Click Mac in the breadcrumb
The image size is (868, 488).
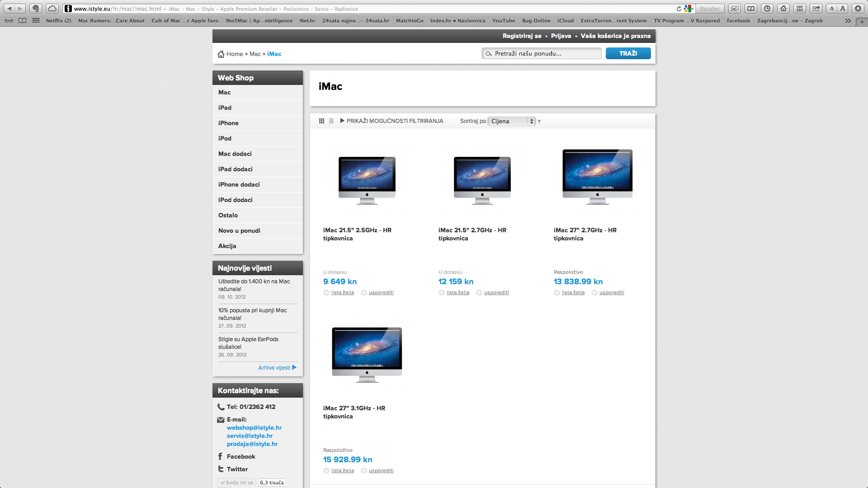point(255,54)
